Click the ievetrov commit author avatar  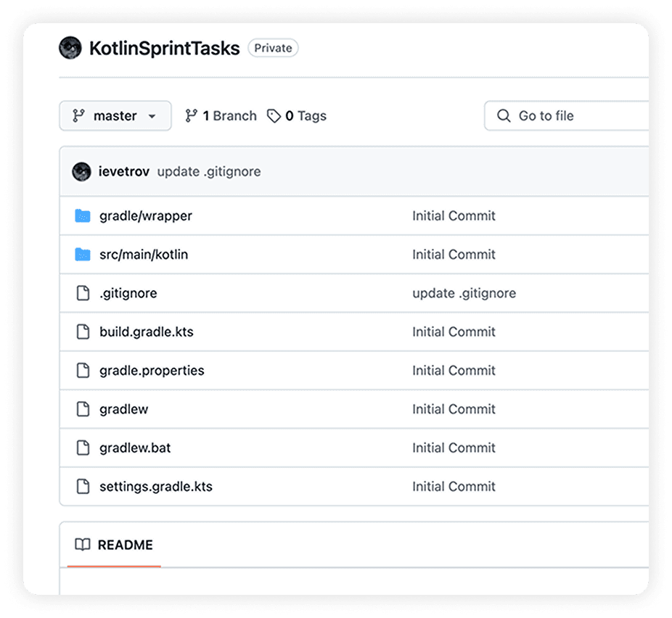(x=81, y=172)
